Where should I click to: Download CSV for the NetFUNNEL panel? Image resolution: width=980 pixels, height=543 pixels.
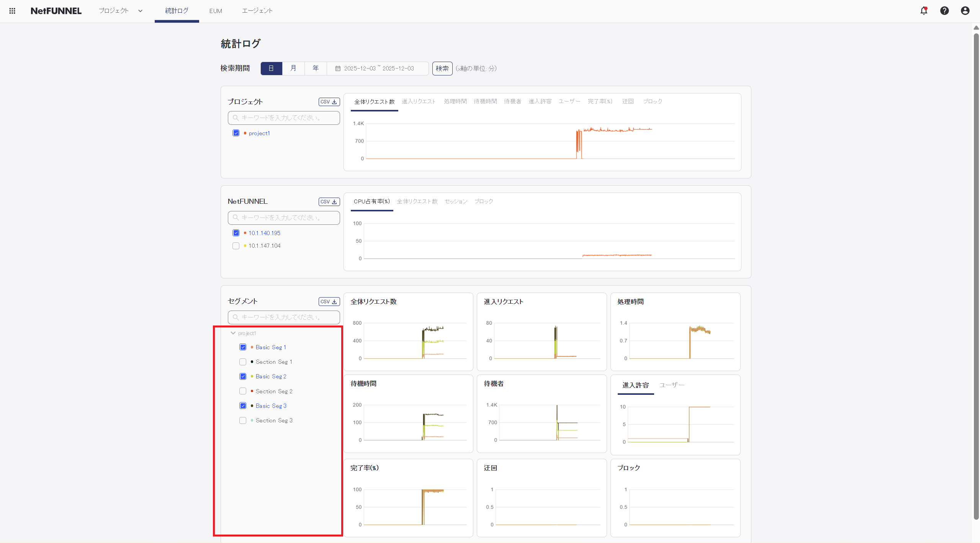(329, 202)
